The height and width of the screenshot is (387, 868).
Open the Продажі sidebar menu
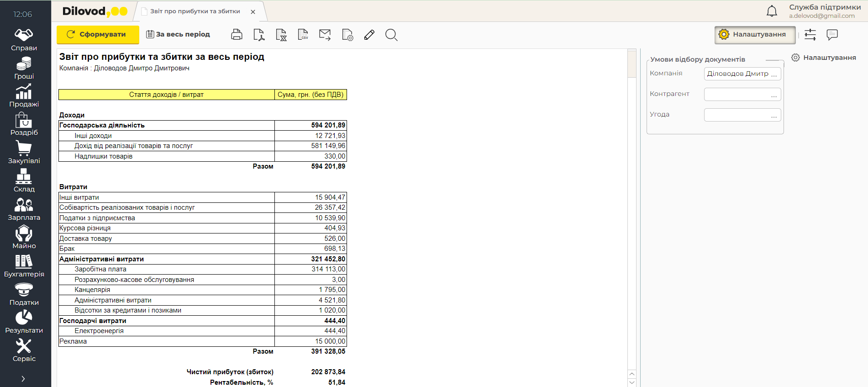coord(24,96)
